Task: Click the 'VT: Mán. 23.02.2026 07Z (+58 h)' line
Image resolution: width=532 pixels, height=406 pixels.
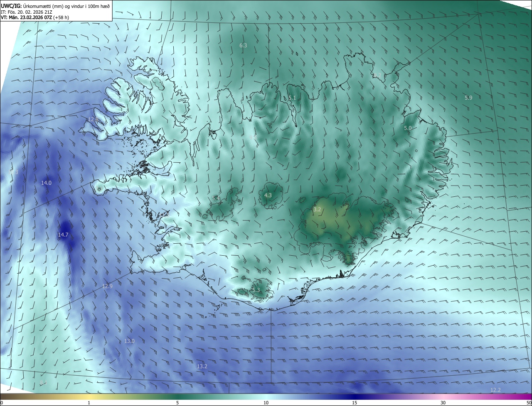Action: click(x=35, y=17)
